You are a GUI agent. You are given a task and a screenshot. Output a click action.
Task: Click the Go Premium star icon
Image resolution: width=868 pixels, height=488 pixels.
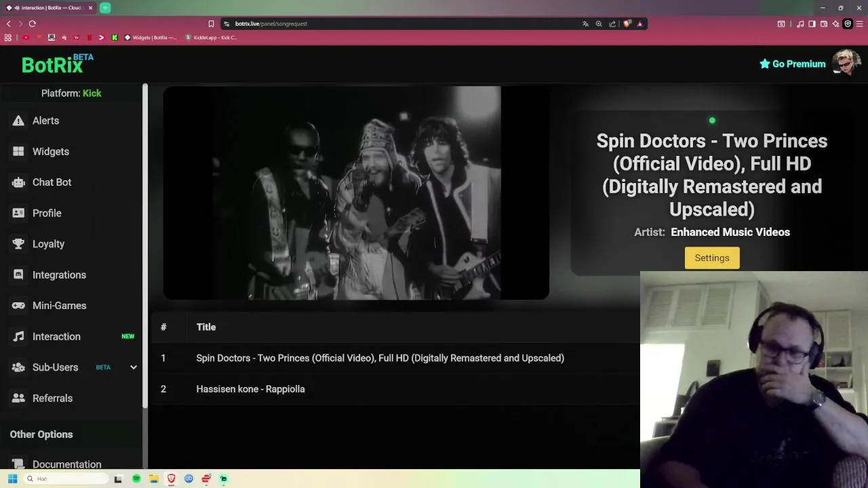765,64
